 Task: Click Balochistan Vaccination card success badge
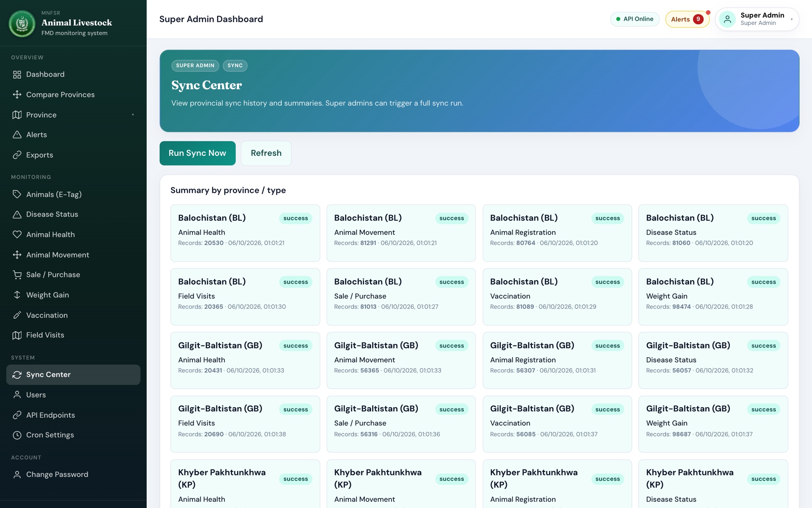point(608,282)
